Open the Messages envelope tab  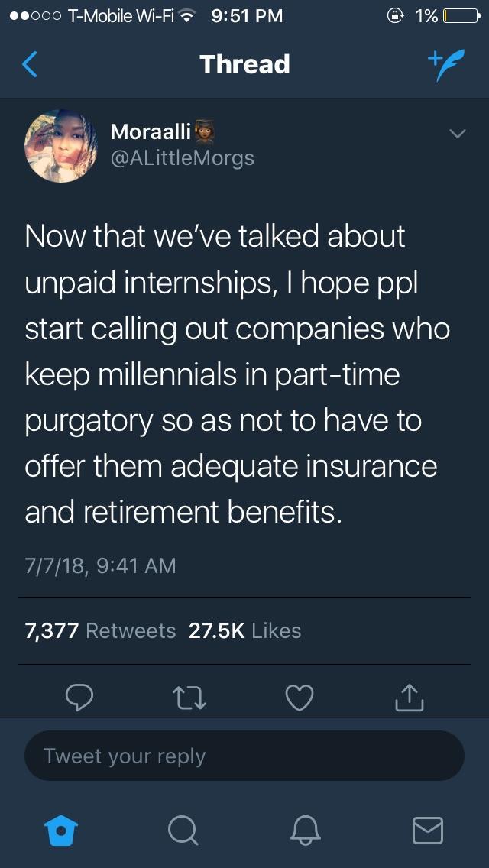tap(427, 829)
